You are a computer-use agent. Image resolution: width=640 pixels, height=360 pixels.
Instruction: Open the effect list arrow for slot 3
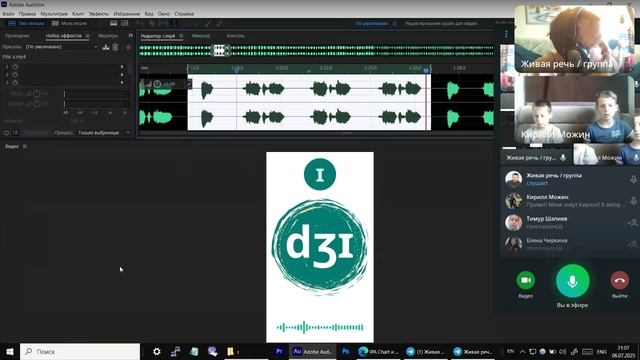click(122, 82)
